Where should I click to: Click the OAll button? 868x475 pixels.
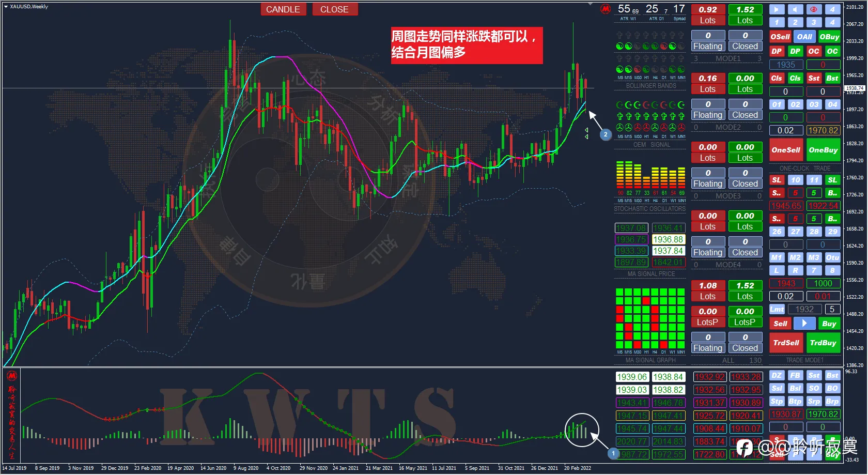(x=804, y=37)
